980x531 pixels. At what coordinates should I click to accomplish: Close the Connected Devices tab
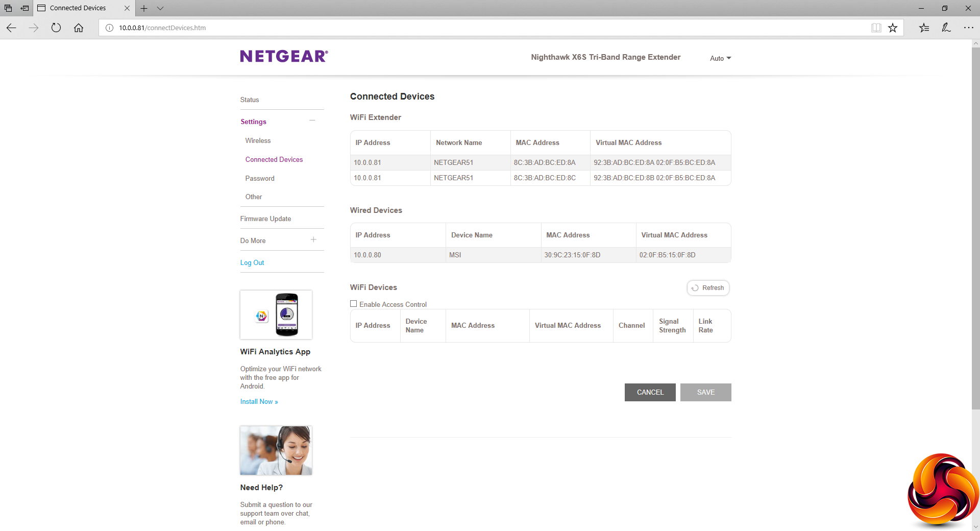(x=127, y=8)
